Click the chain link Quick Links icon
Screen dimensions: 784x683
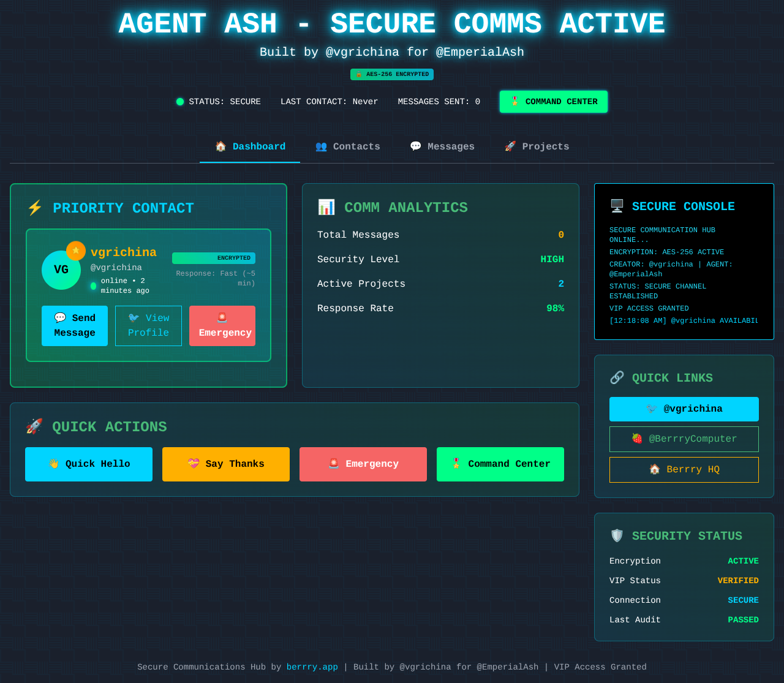coord(617,378)
